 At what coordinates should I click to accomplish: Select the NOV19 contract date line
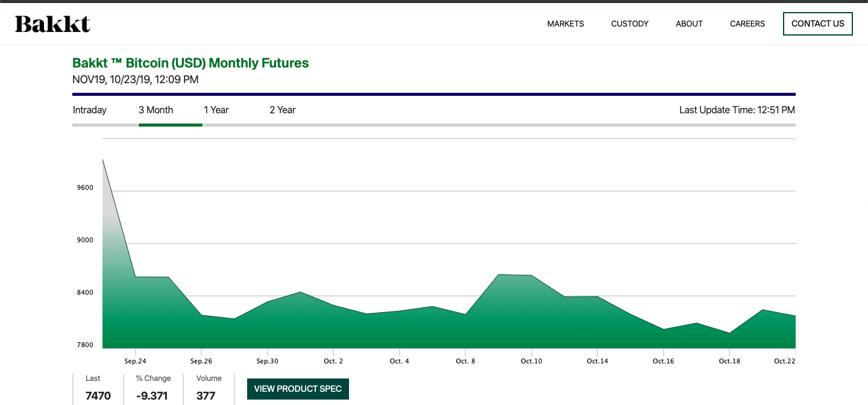pos(136,80)
